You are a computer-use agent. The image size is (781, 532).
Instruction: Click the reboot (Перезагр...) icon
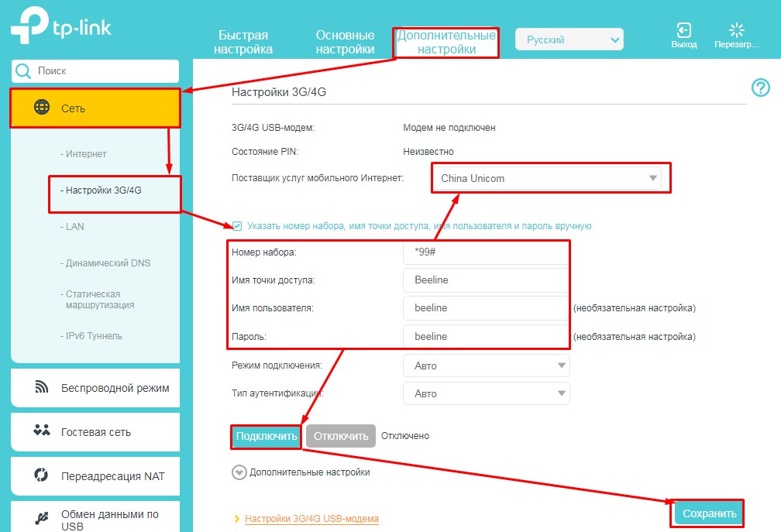[x=736, y=30]
